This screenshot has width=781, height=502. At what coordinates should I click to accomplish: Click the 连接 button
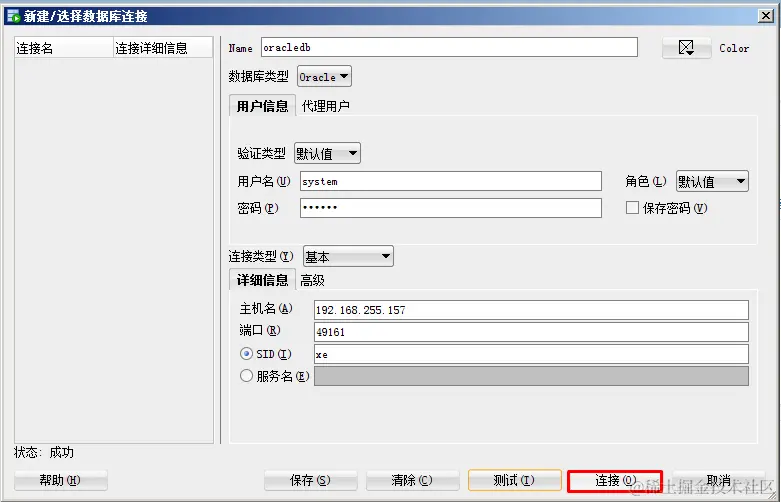(615, 481)
